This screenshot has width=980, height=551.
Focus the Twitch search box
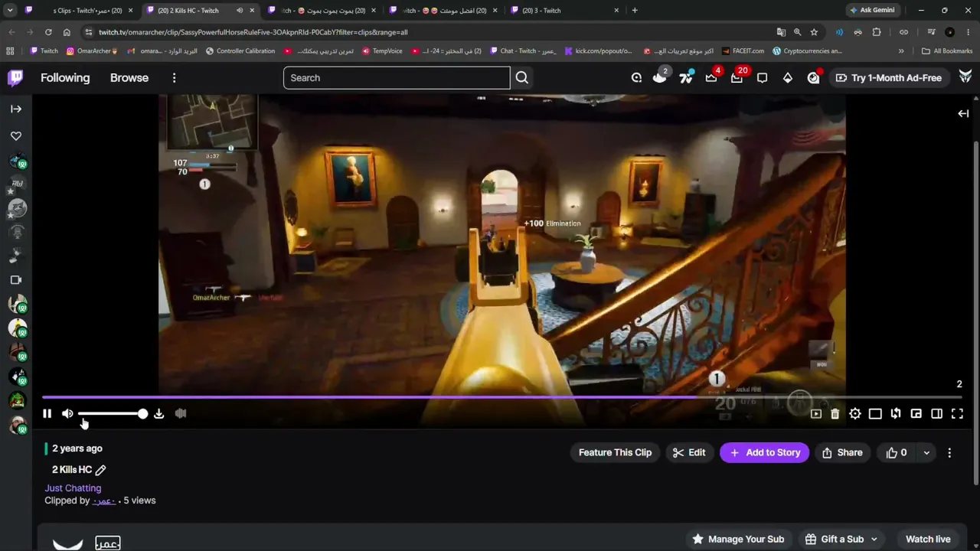[397, 77]
